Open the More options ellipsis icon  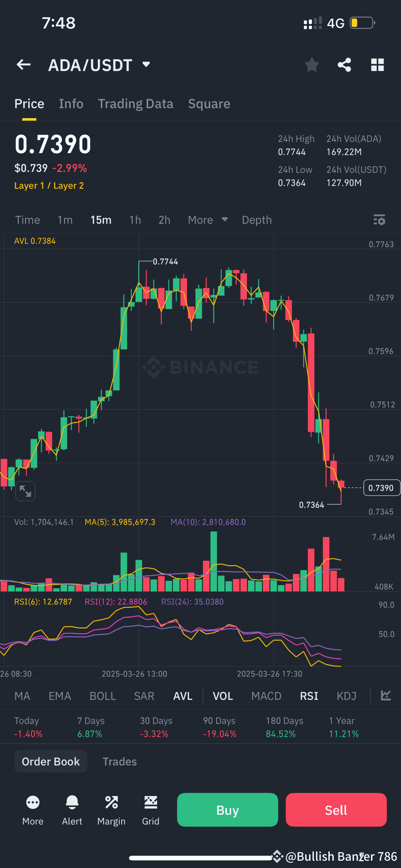tap(32, 803)
